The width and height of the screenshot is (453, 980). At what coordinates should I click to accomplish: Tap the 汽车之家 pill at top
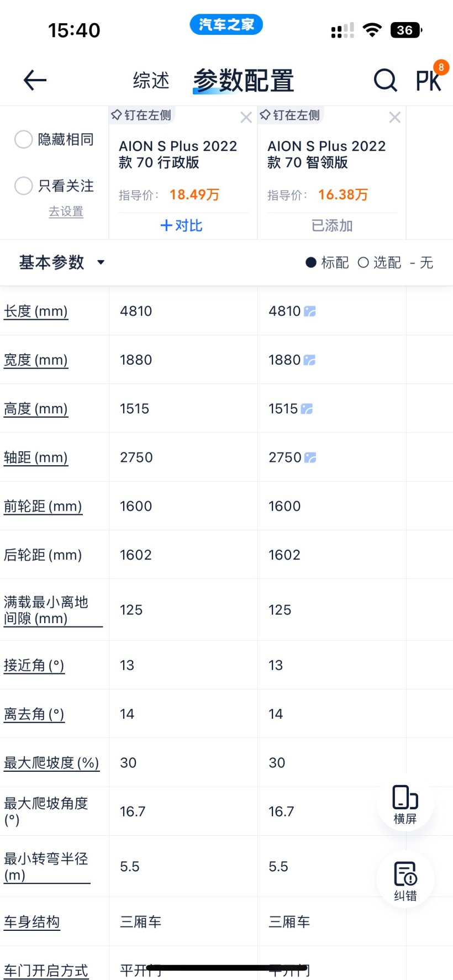[226, 25]
